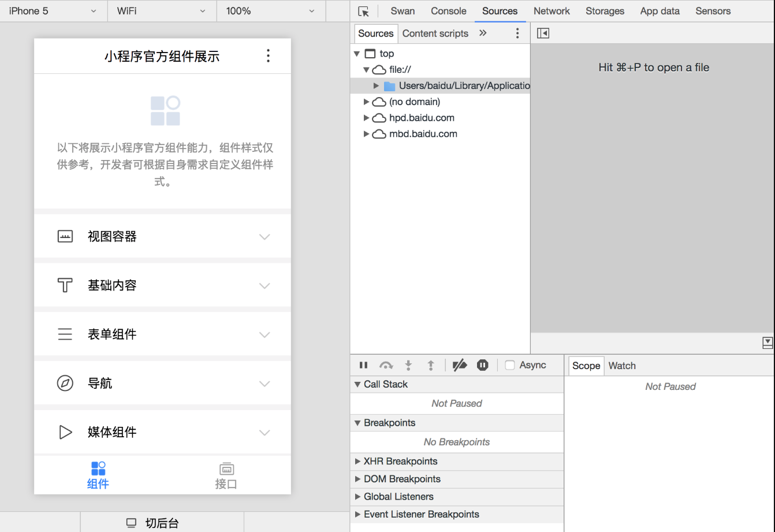Expand the hpd.baidu.com tree node
Image resolution: width=775 pixels, height=532 pixels.
[366, 118]
